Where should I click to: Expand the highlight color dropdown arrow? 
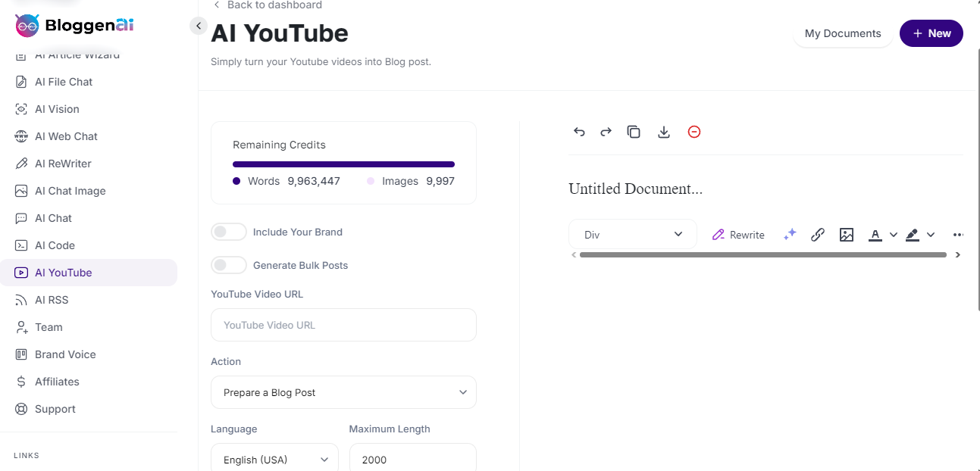[x=931, y=235]
